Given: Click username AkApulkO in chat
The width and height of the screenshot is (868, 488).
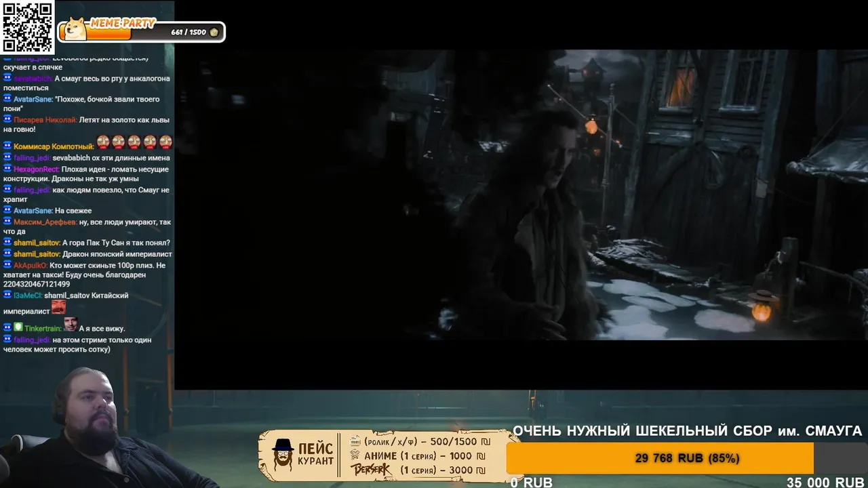Looking at the screenshot, I should [31, 266].
